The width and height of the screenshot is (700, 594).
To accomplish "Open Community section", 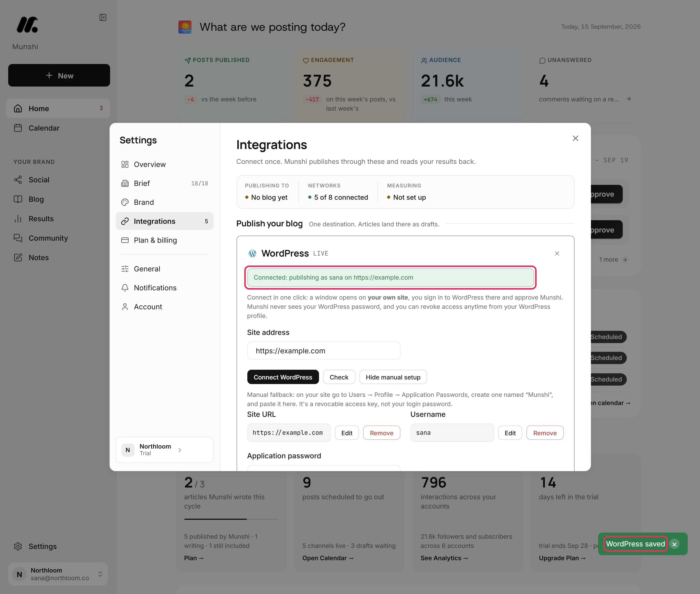I will [x=58, y=238].
